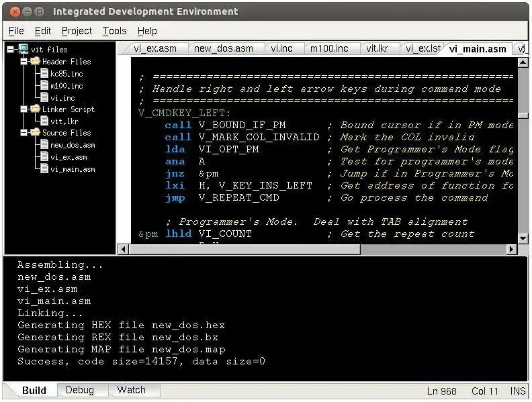Screen dimensions: 532x402
Task: Open the Project menu
Action: click(77, 31)
